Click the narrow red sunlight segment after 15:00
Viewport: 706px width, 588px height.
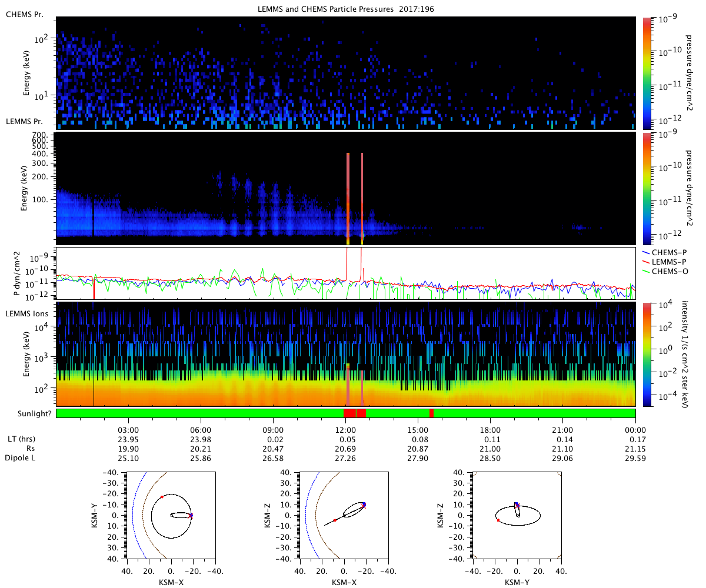[432, 413]
